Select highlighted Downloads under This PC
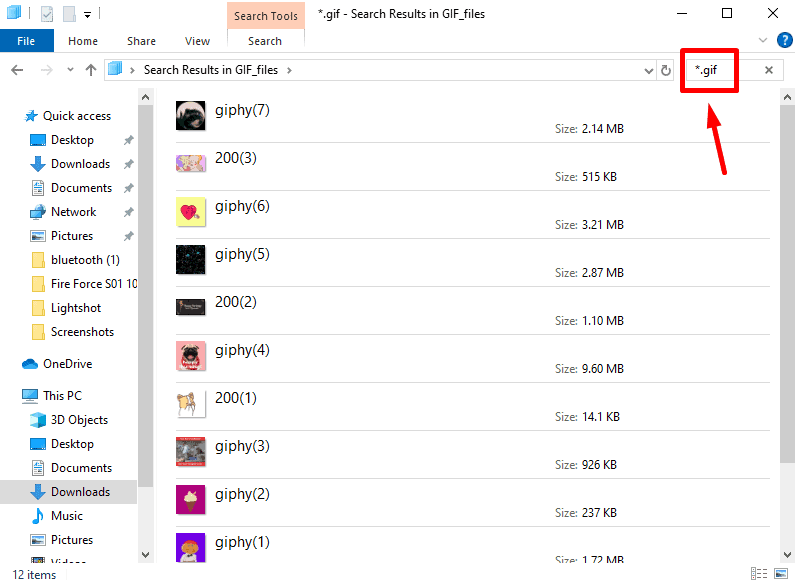 click(68, 492)
